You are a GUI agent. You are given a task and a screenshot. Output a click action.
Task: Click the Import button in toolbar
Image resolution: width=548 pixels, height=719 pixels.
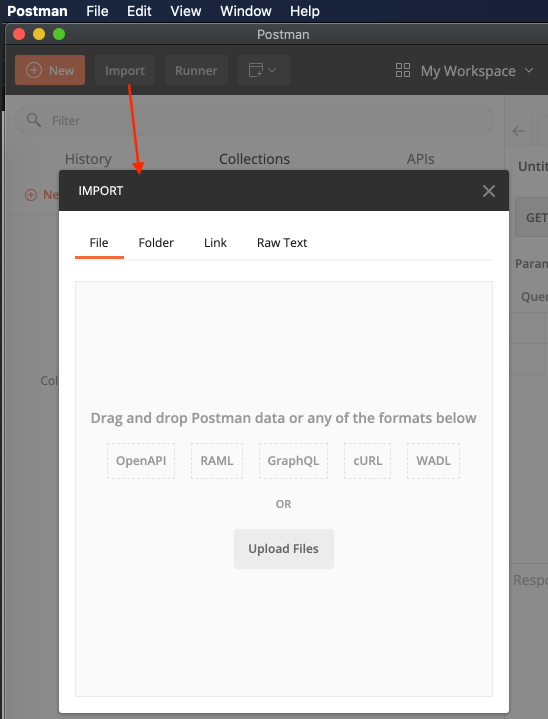(x=125, y=70)
